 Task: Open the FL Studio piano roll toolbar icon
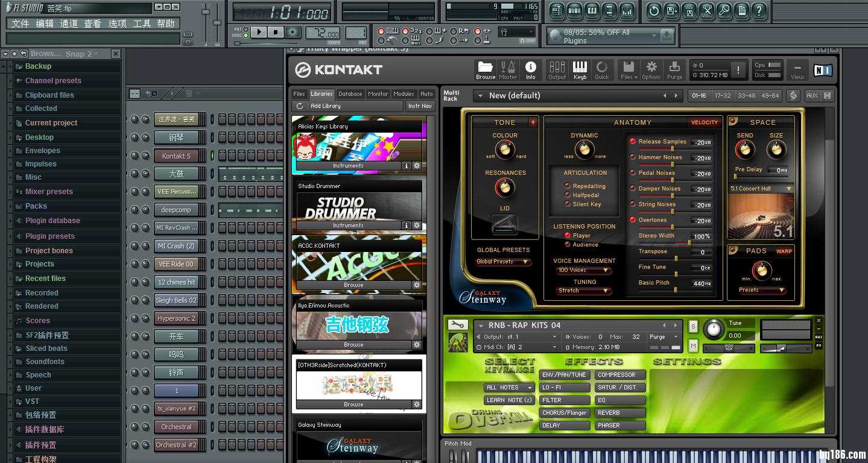click(592, 10)
